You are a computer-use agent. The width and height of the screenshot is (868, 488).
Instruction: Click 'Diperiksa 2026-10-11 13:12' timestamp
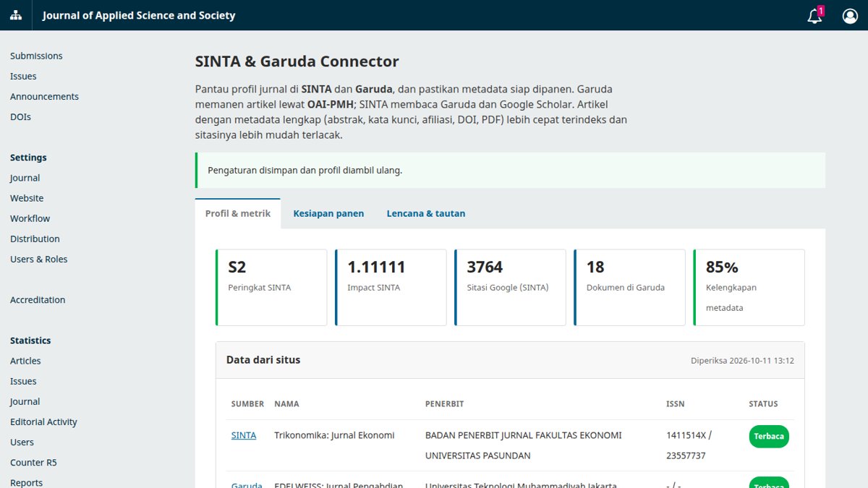point(742,360)
